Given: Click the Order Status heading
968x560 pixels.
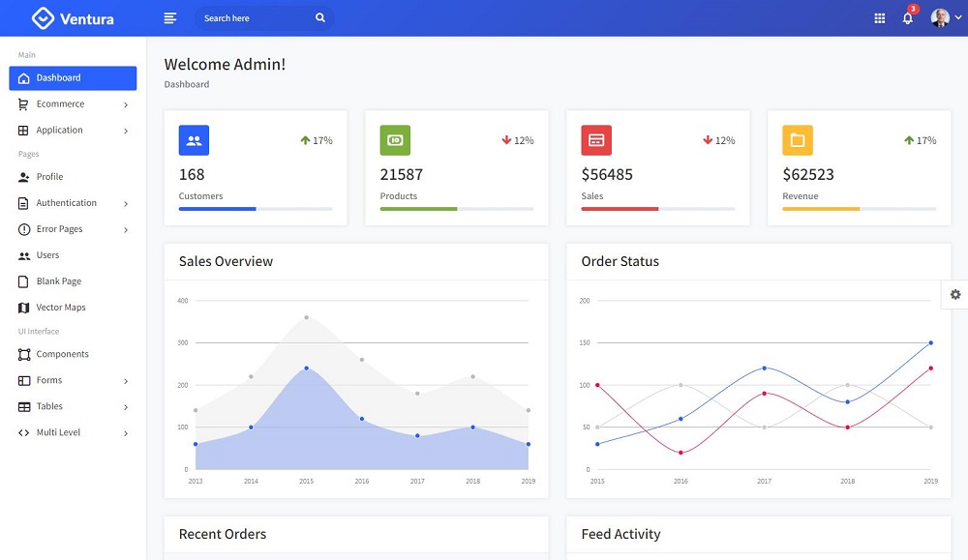Looking at the screenshot, I should click(620, 261).
